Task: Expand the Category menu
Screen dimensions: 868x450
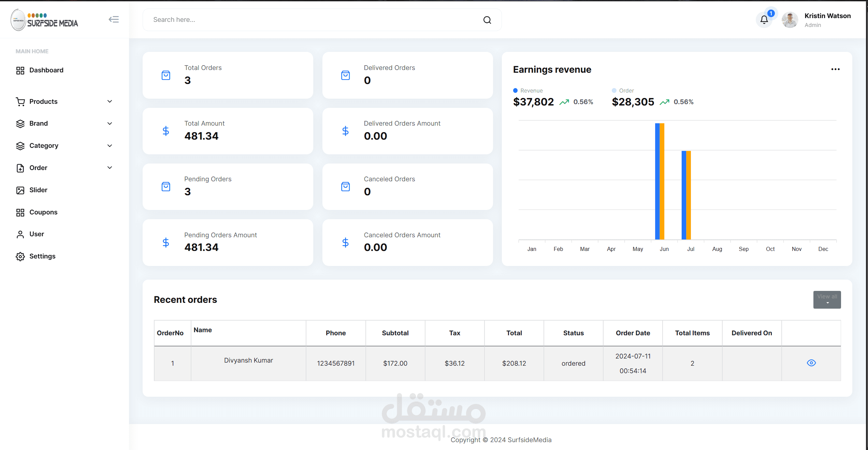Action: (x=109, y=145)
